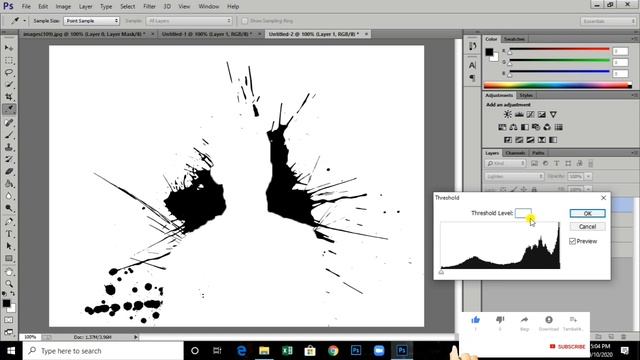Add a Hue/Saturation adjustment
This screenshot has width=640, height=360.
click(x=502, y=127)
